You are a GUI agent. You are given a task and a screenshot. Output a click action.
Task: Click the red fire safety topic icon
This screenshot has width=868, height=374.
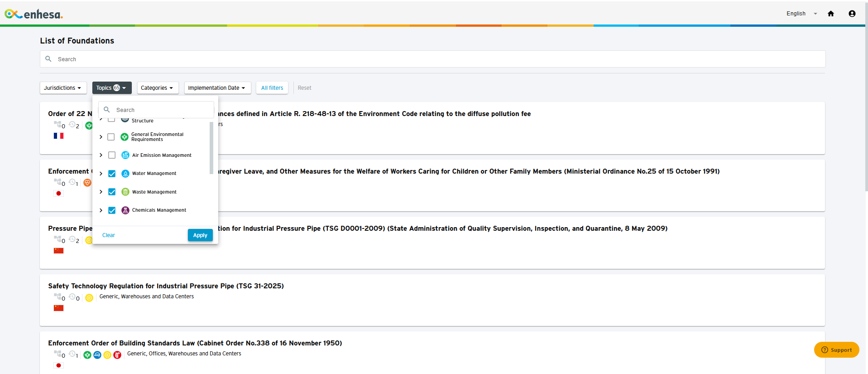pyautogui.click(x=117, y=355)
